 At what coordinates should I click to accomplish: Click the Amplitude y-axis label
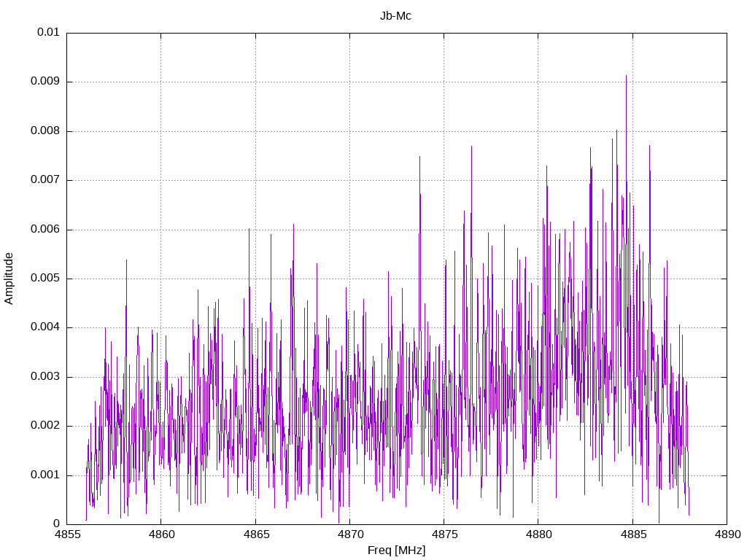click(x=9, y=279)
